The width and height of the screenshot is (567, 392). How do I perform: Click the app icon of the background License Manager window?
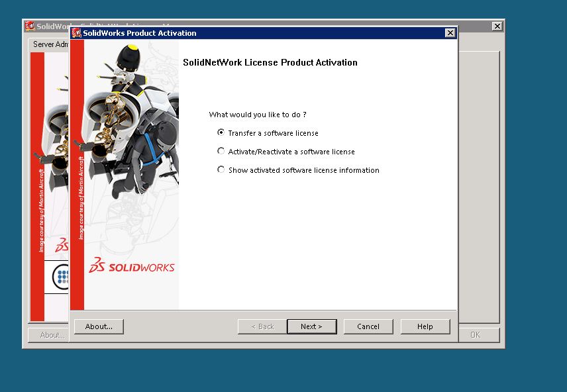pos(30,26)
